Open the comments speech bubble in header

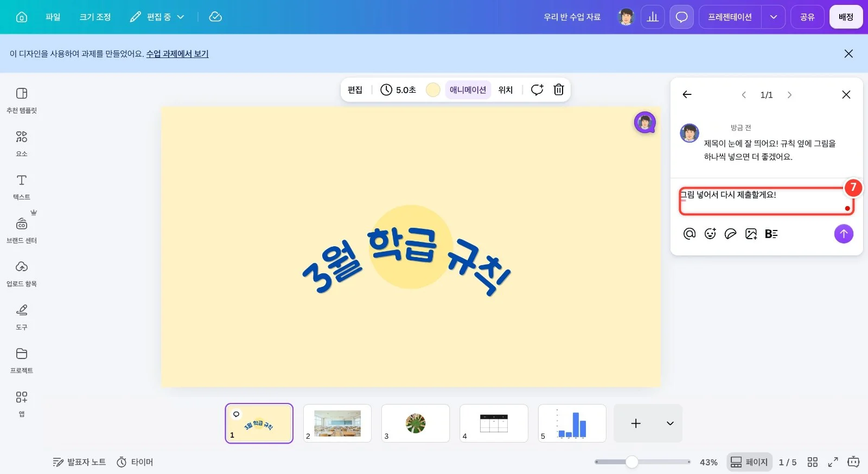click(681, 17)
